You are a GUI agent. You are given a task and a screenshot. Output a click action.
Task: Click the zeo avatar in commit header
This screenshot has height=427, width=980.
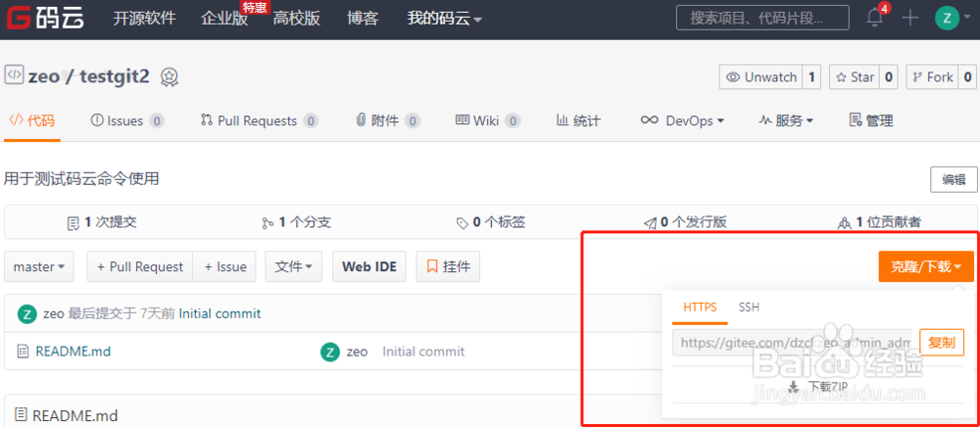pos(26,313)
